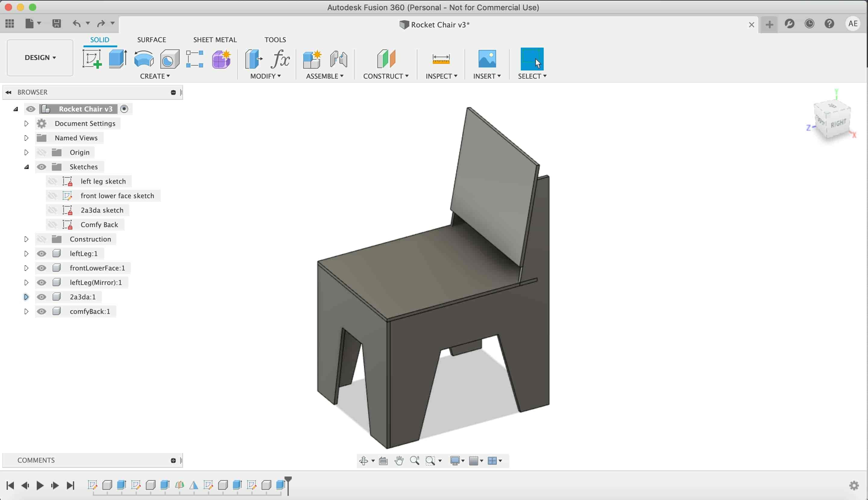Switch to the SURFACE tab
Screen dimensions: 868x500
point(152,40)
